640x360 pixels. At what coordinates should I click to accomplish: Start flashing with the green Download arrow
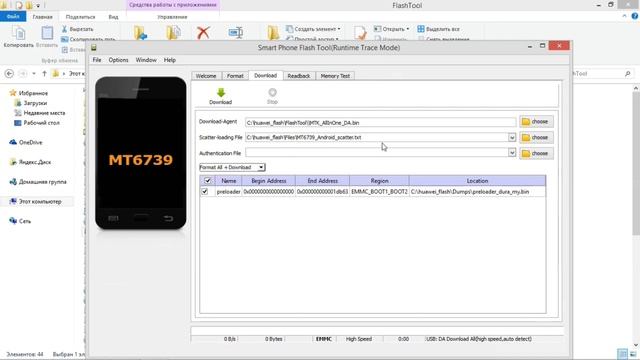pos(221,96)
